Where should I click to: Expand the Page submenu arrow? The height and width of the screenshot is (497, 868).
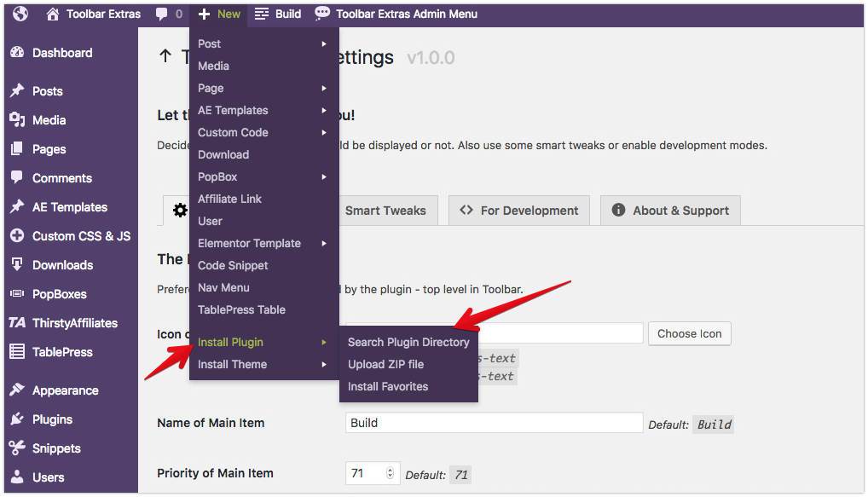point(324,88)
